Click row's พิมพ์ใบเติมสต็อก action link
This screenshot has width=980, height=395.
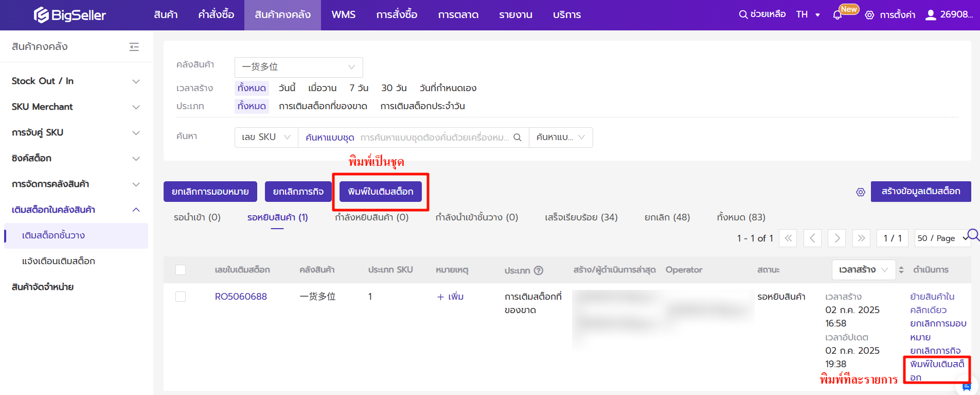point(937,370)
